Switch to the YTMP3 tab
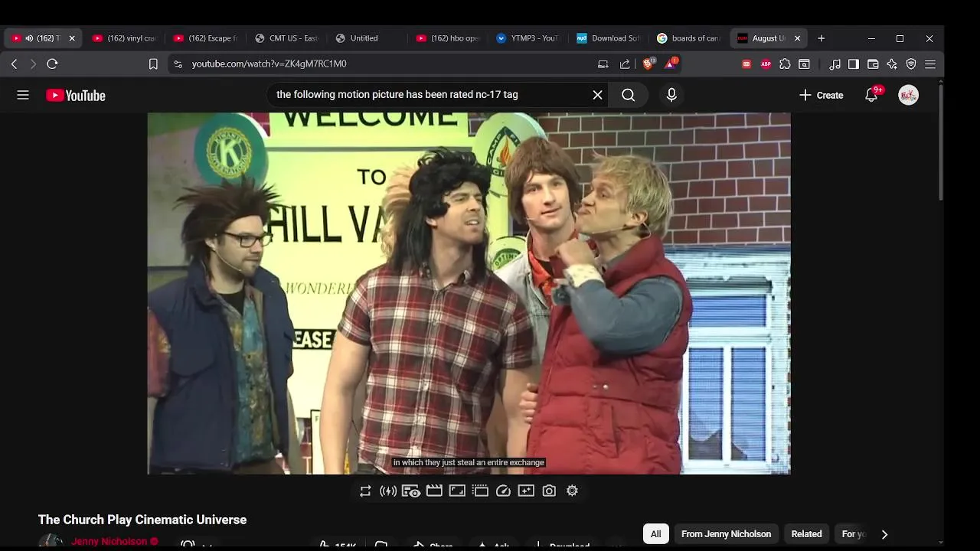The width and height of the screenshot is (980, 551). tap(528, 38)
